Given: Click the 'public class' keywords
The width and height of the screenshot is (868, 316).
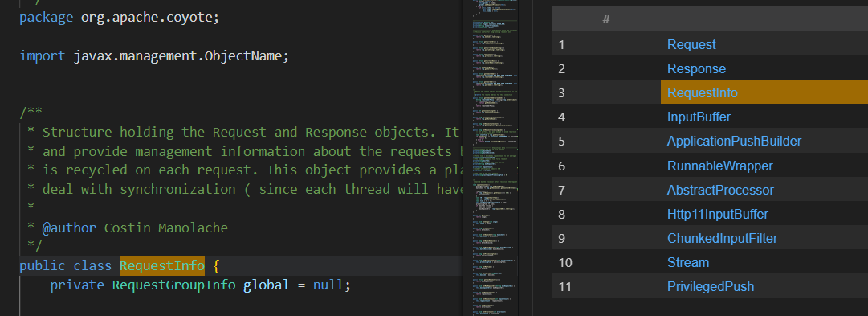Looking at the screenshot, I should click(x=65, y=266).
